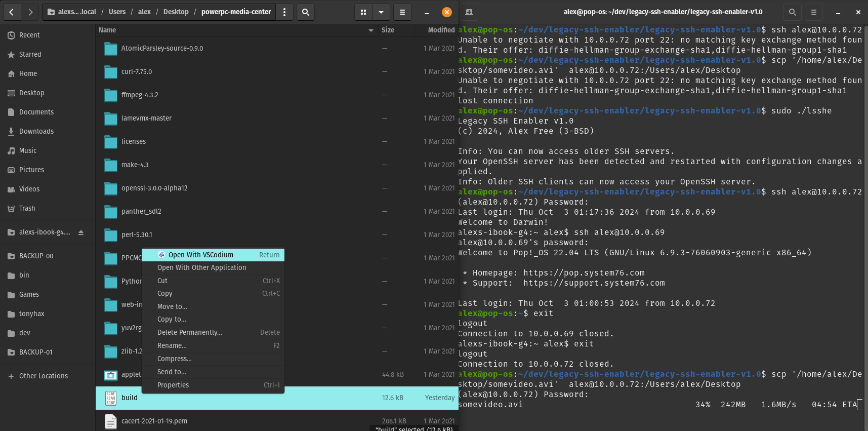Click the back navigation arrow
868x431 pixels.
[x=12, y=12]
